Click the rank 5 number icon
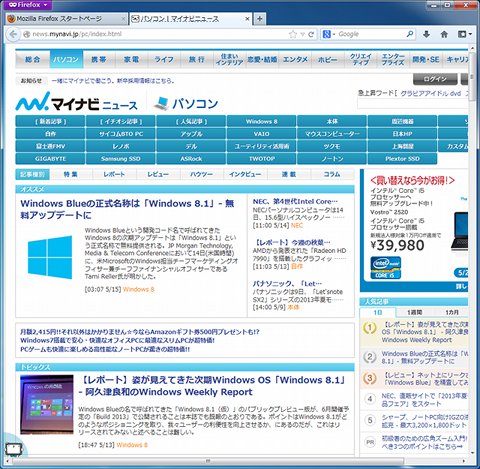480x469 pixels. pyautogui.click(x=370, y=420)
